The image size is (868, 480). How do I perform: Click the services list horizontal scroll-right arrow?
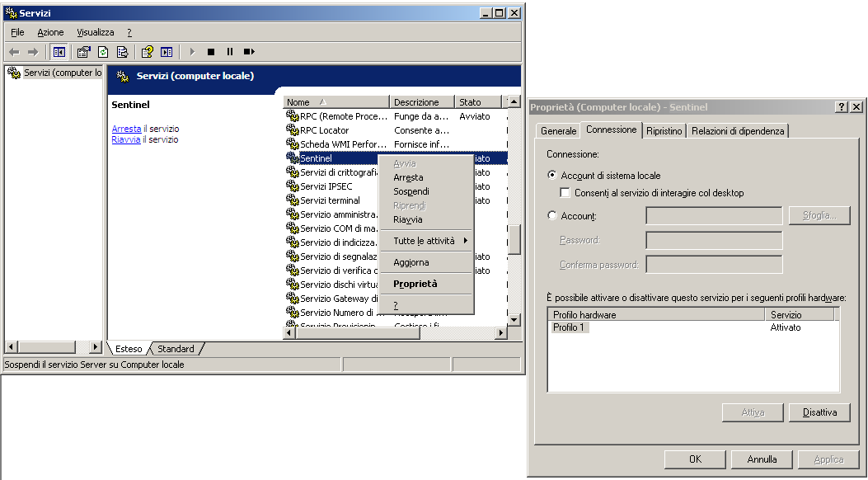click(500, 332)
